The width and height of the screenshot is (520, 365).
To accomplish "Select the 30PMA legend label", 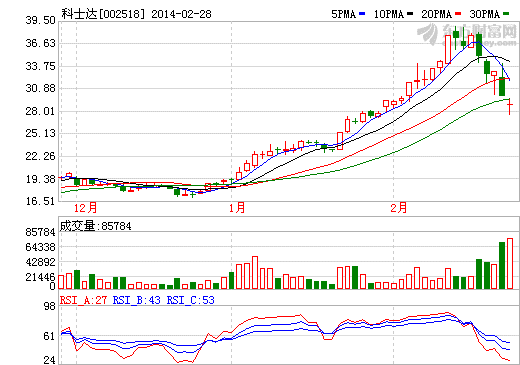I will pos(484,14).
